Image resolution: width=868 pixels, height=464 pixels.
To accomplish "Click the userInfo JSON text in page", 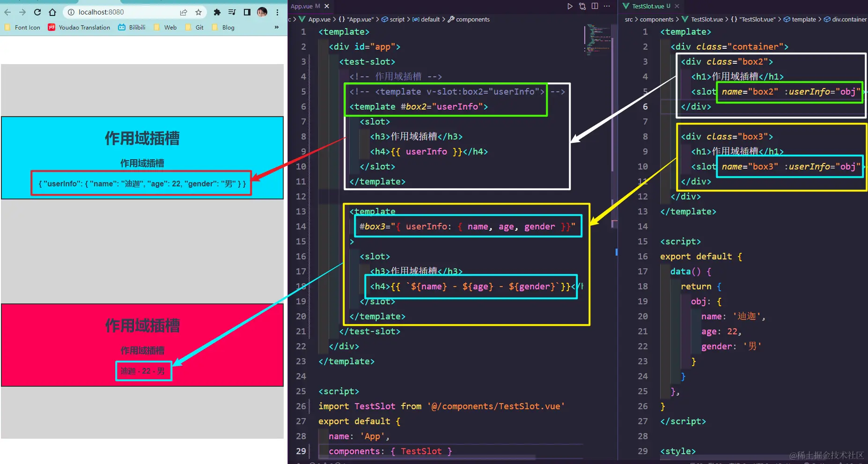I will 142,184.
